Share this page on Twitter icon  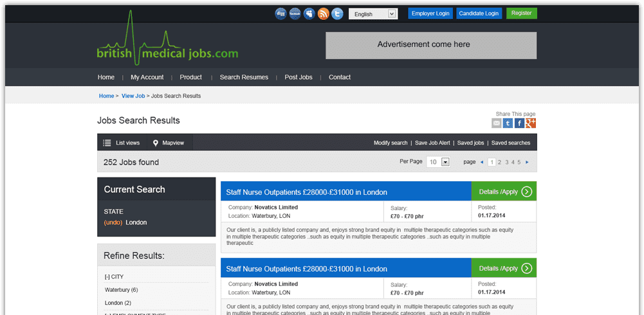click(x=508, y=123)
